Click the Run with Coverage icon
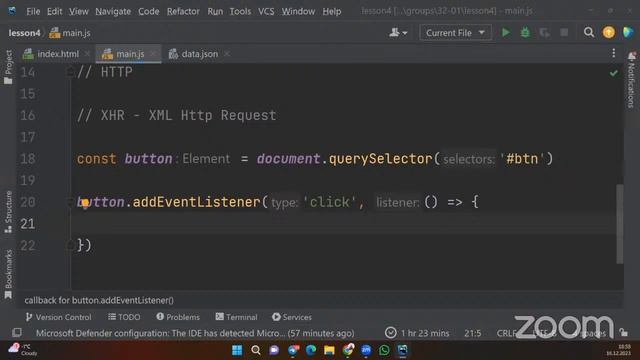 tap(544, 32)
